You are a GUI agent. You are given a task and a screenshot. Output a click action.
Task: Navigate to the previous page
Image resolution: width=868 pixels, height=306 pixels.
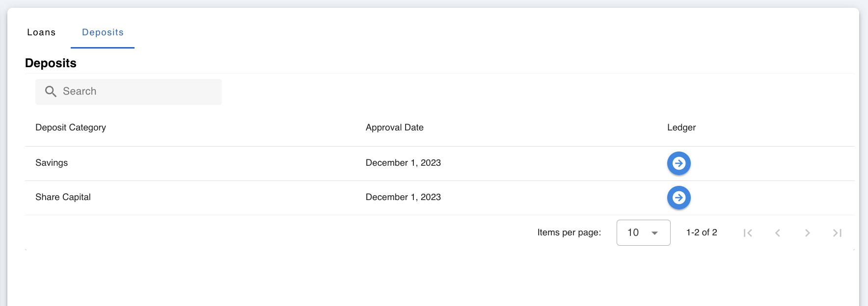point(778,233)
